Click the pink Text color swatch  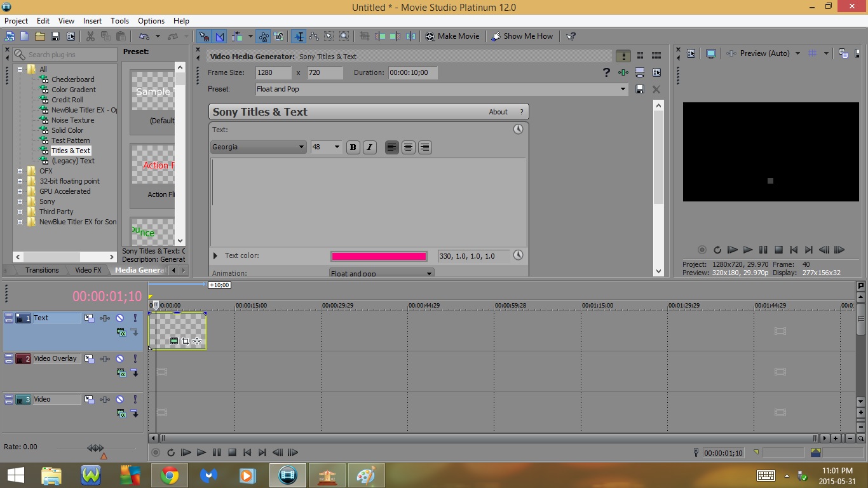pyautogui.click(x=379, y=256)
